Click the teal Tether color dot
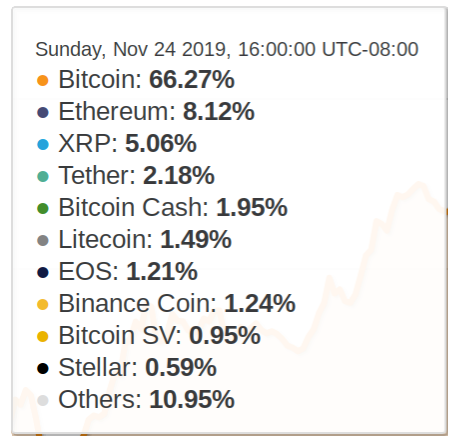This screenshot has width=457, height=446. pos(43,176)
